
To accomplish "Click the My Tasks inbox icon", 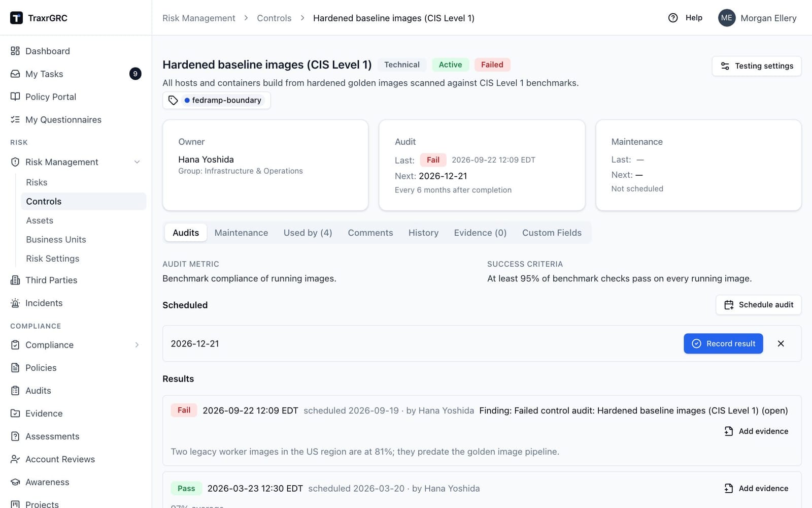I will tap(15, 74).
